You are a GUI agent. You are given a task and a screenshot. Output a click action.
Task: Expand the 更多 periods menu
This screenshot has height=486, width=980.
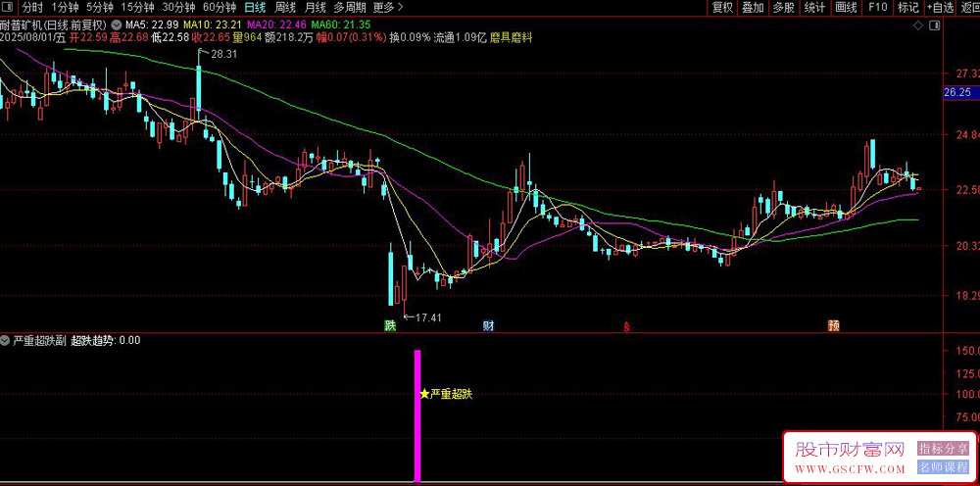(x=387, y=8)
